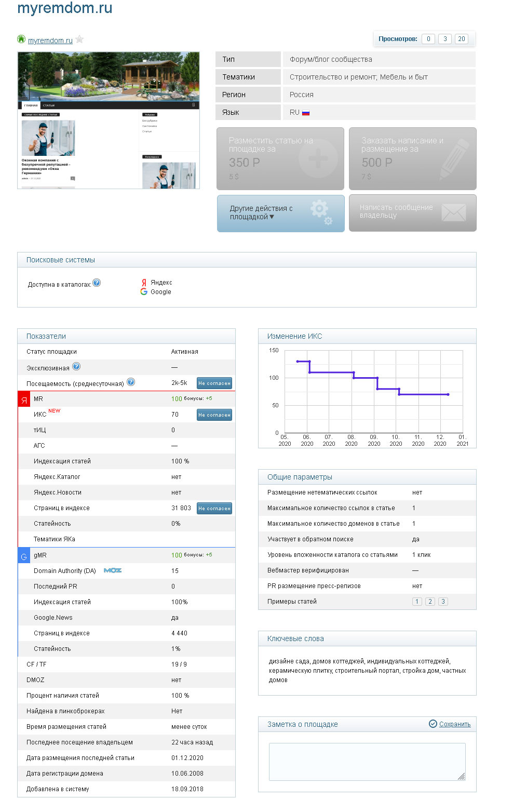Viewport: 513px width, 812px height.
Task: Open article example 1
Action: coord(417,602)
